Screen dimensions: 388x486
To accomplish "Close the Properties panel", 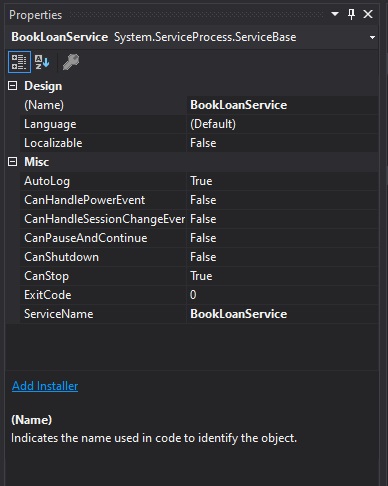I will (x=368, y=14).
